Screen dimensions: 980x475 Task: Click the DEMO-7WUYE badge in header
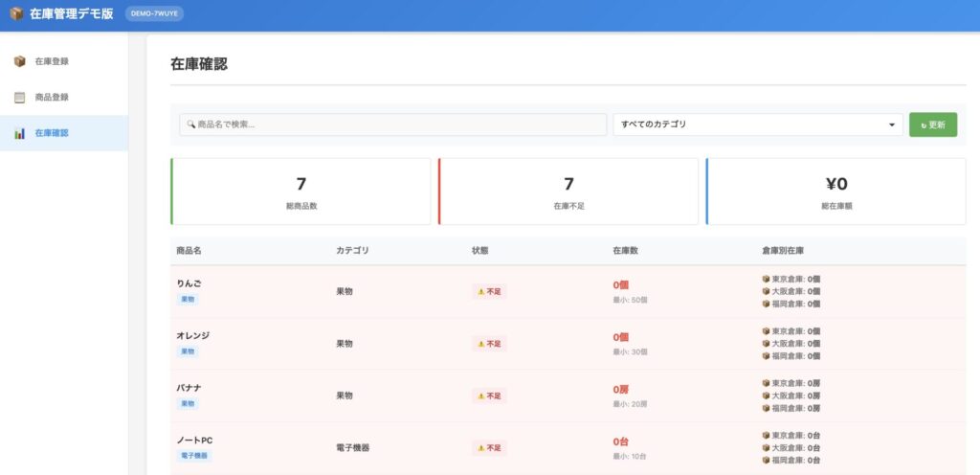point(154,14)
